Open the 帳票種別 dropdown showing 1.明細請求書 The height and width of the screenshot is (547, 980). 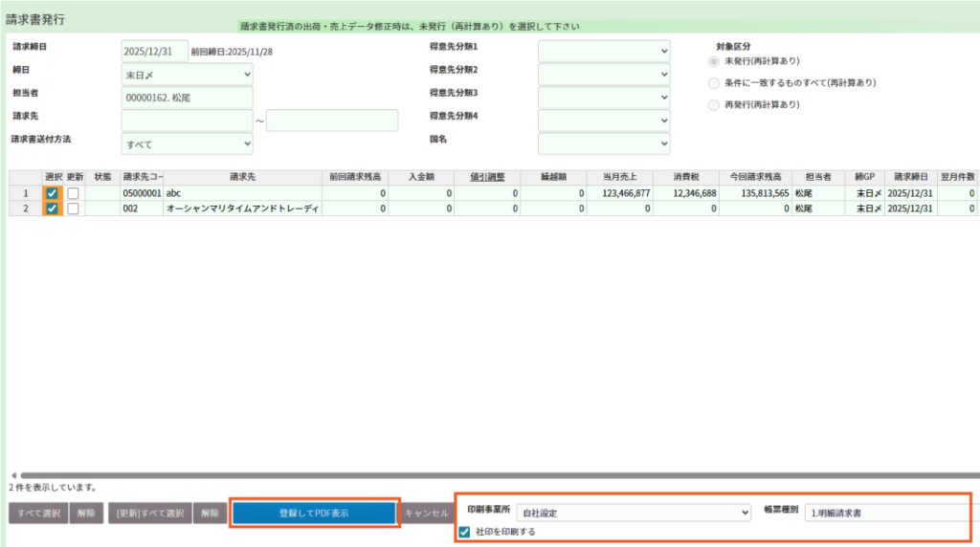click(885, 513)
